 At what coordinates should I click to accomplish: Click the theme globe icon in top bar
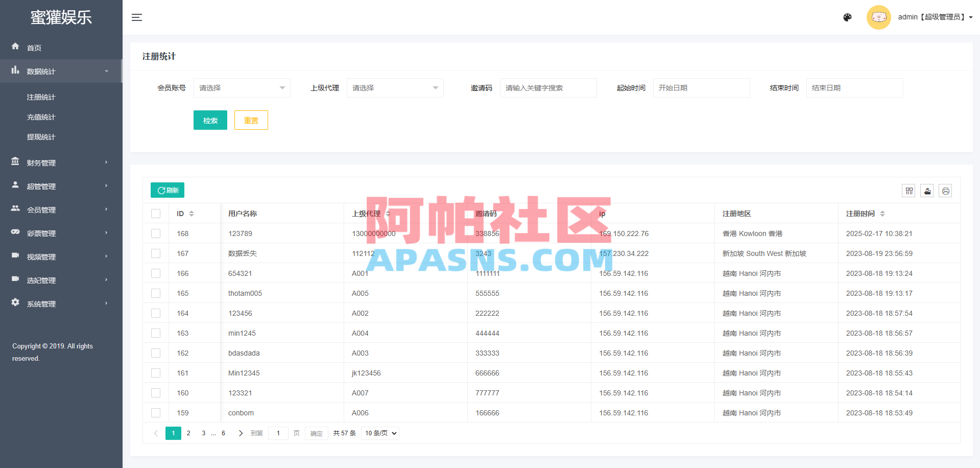847,17
